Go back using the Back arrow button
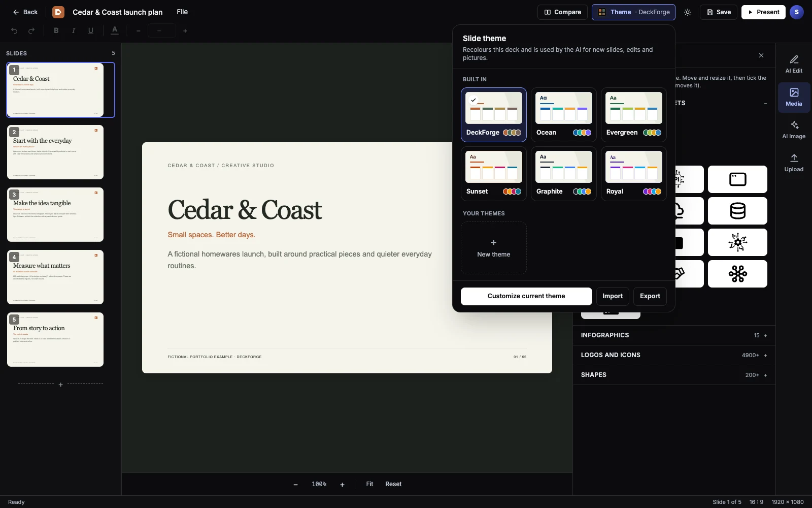The width and height of the screenshot is (812, 508). (x=25, y=12)
